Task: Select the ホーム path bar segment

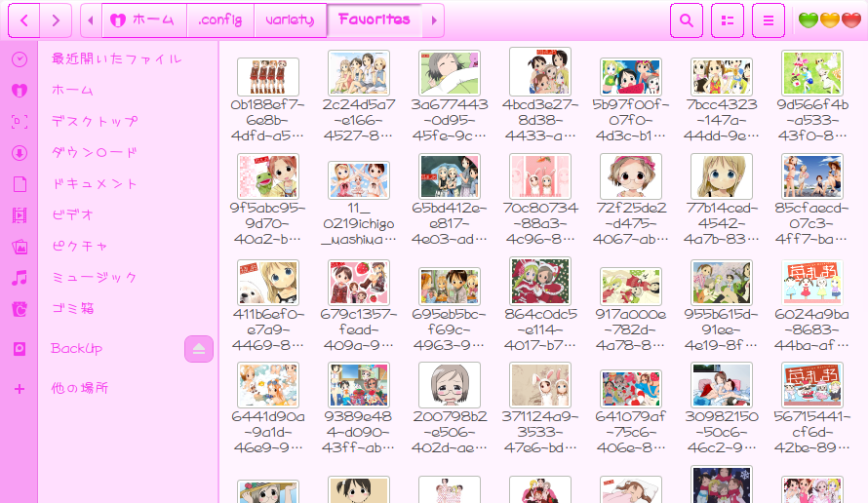Action: 144,20
